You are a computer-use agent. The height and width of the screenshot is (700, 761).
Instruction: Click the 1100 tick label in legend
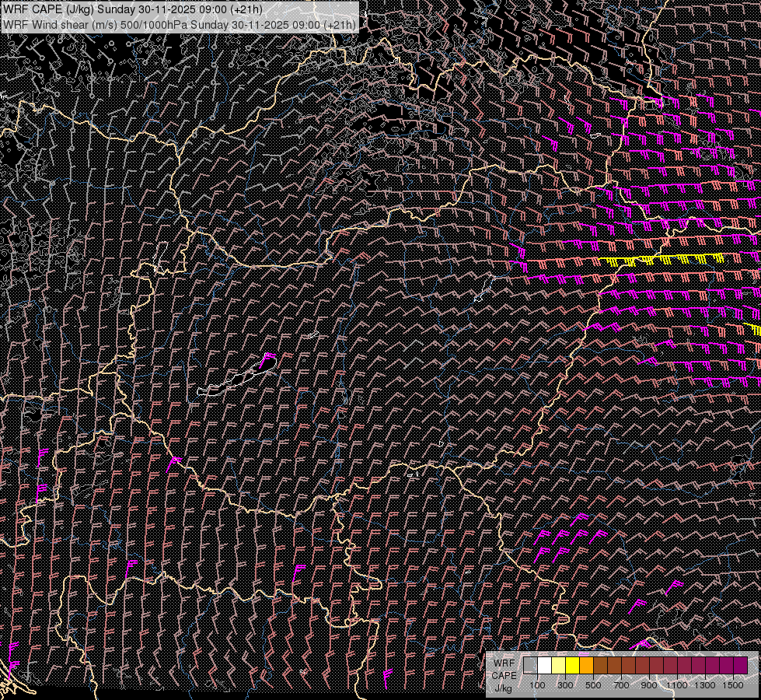point(677,685)
